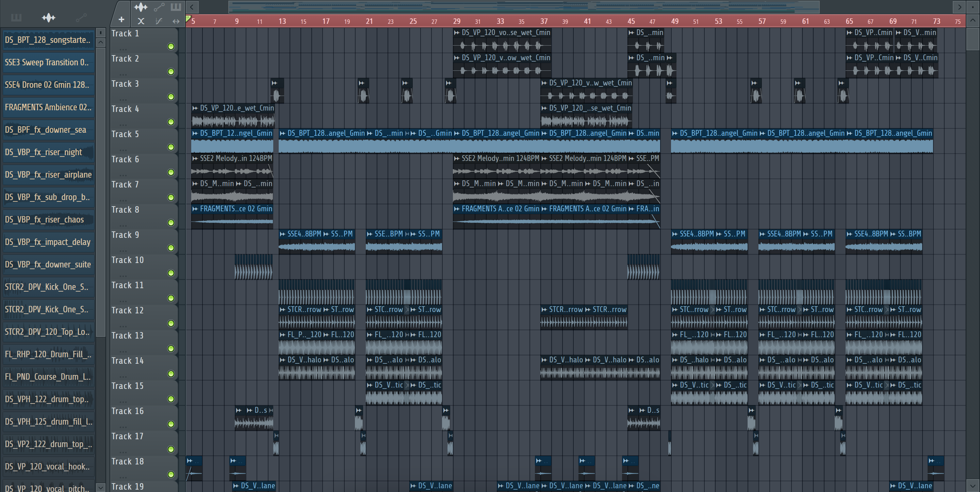The width and height of the screenshot is (980, 492).
Task: Select the Track 11 header label
Action: click(128, 285)
